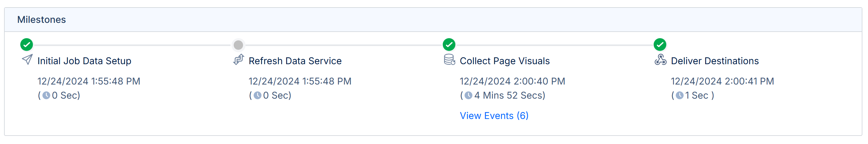The height and width of the screenshot is (144, 868).
Task: Click the gray status circle above Refresh Data Service
Action: coord(238,45)
